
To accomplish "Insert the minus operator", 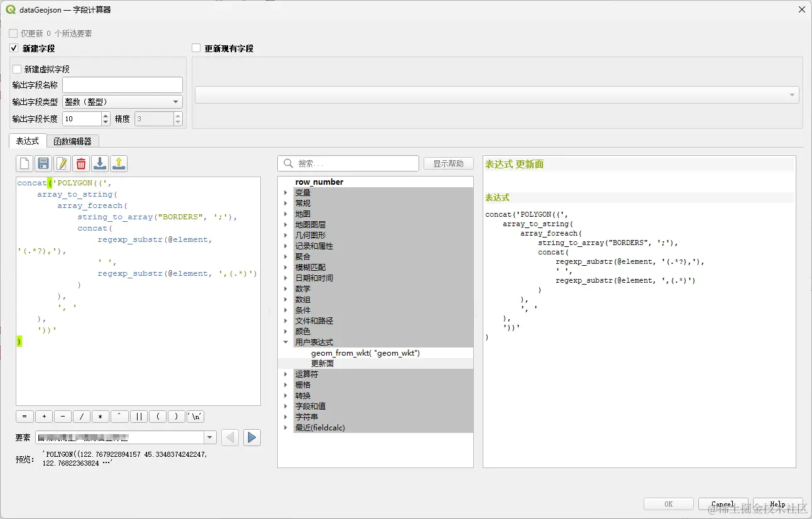I will (63, 417).
